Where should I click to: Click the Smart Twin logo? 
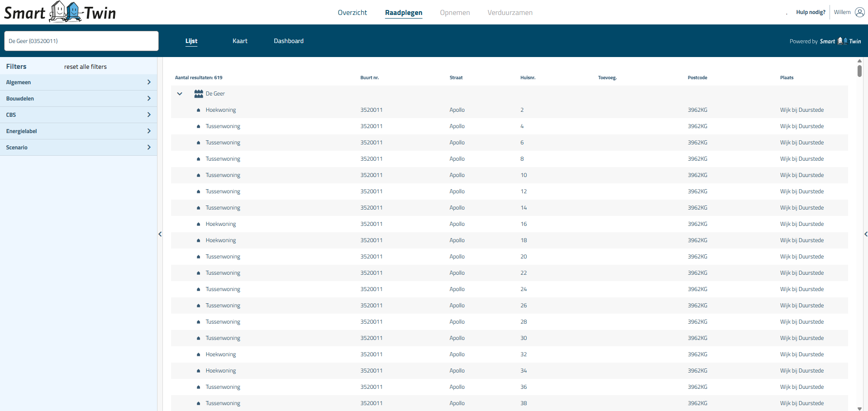(60, 12)
